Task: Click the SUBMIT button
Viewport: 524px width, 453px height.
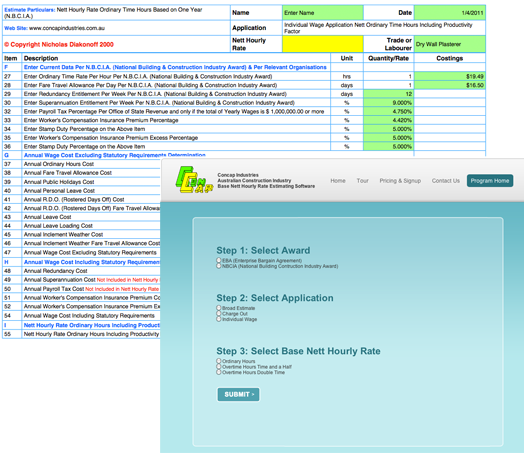Action: click(238, 395)
